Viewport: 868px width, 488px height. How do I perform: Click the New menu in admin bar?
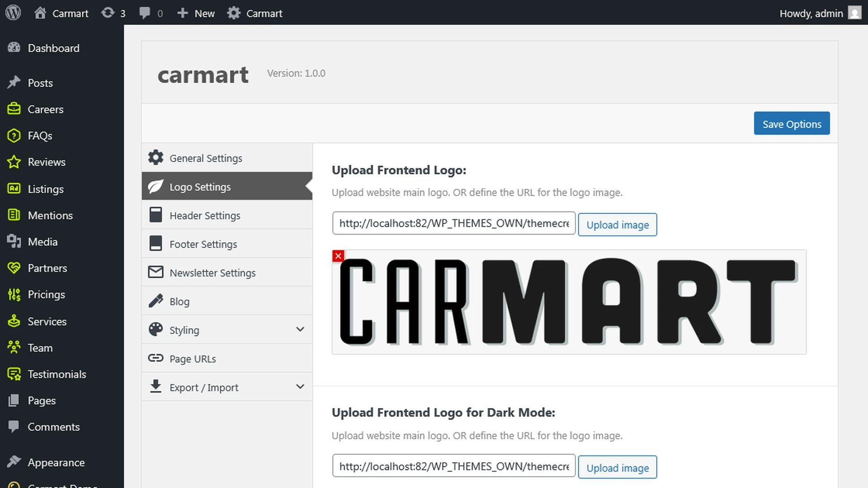[196, 13]
